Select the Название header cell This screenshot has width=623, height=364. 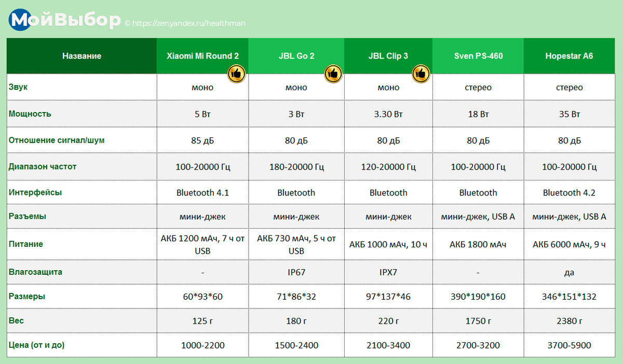click(82, 56)
